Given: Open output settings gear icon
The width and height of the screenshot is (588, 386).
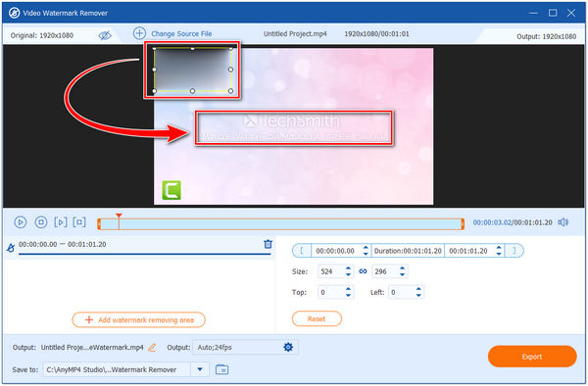Looking at the screenshot, I should click(x=288, y=348).
